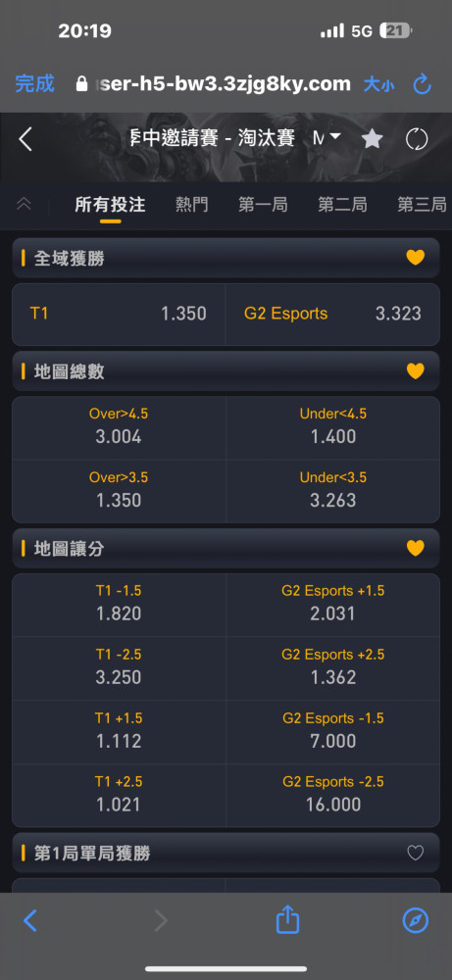Open the browser share icon
Viewport: 452px width, 980px height.
(287, 920)
